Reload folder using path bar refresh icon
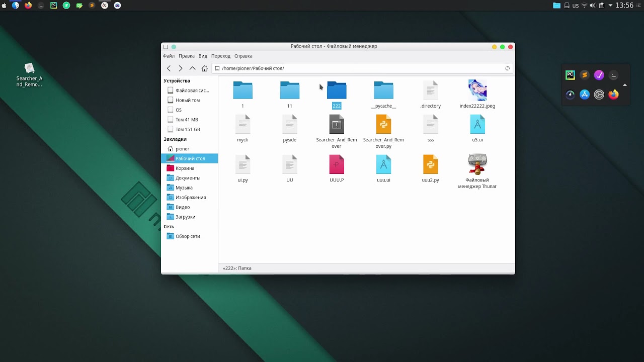 507,68
